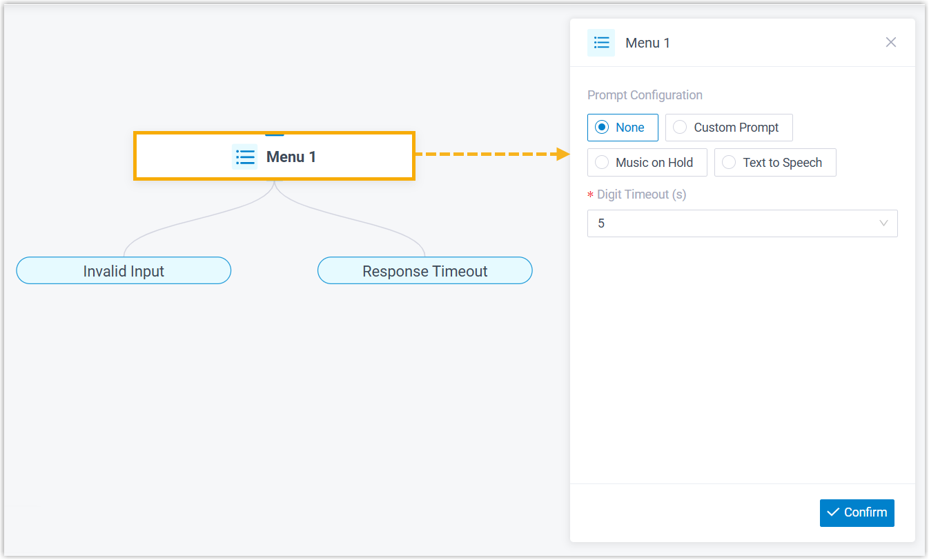Click the Digit Timeout (s) field label

(x=641, y=194)
